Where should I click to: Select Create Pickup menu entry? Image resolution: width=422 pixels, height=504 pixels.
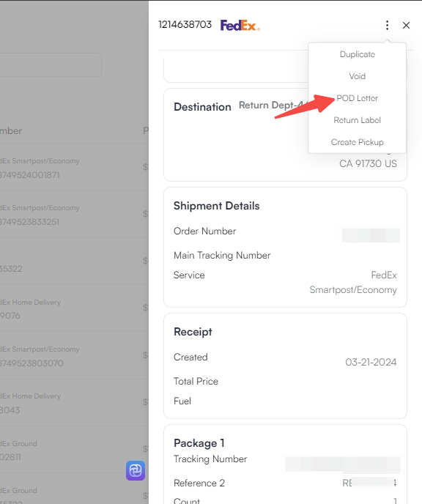pyautogui.click(x=357, y=142)
